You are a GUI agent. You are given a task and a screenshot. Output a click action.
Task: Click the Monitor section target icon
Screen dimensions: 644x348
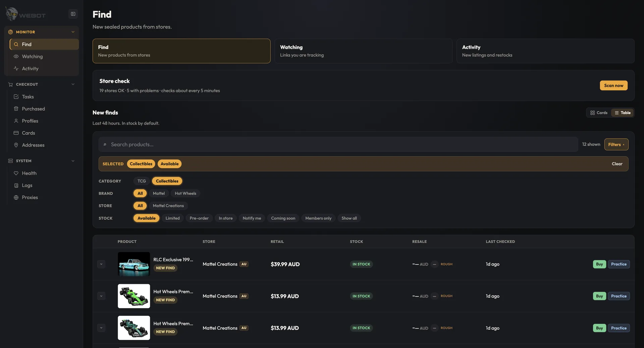10,32
